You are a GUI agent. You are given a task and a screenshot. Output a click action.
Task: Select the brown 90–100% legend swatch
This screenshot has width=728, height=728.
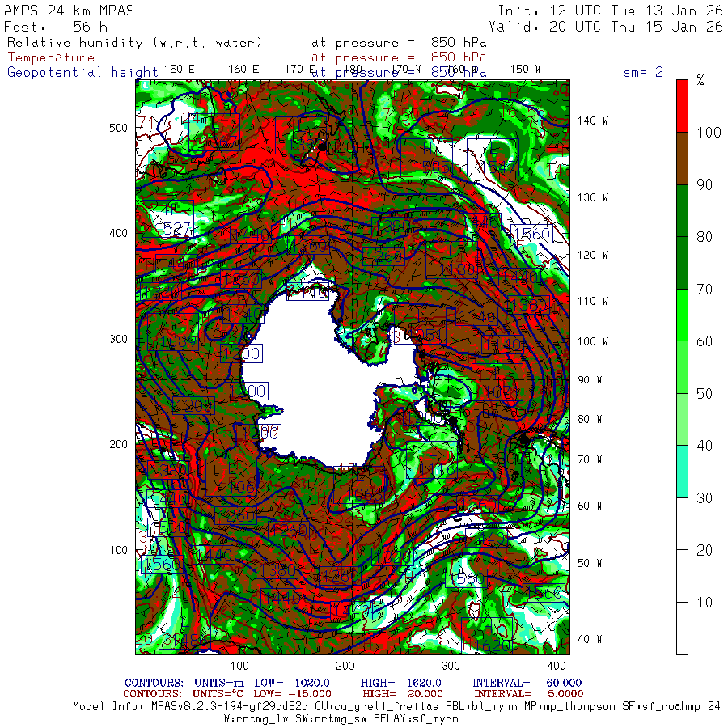[682, 158]
